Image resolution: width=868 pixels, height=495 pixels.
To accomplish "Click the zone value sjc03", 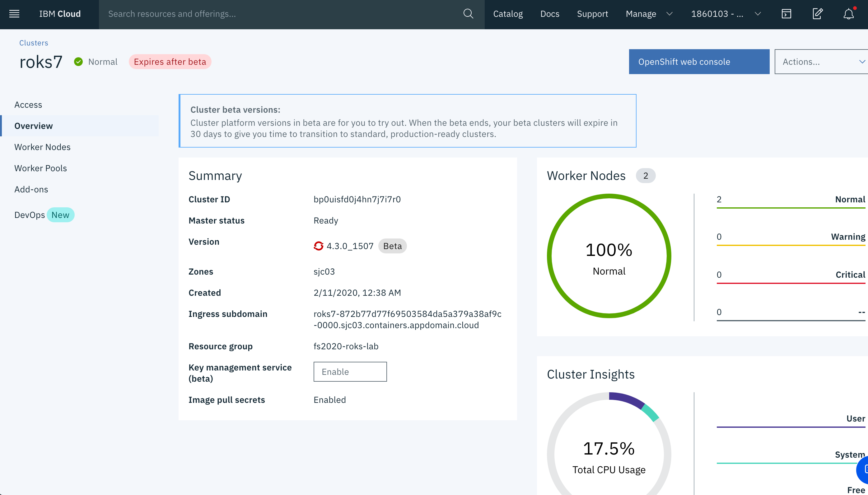I will point(324,271).
